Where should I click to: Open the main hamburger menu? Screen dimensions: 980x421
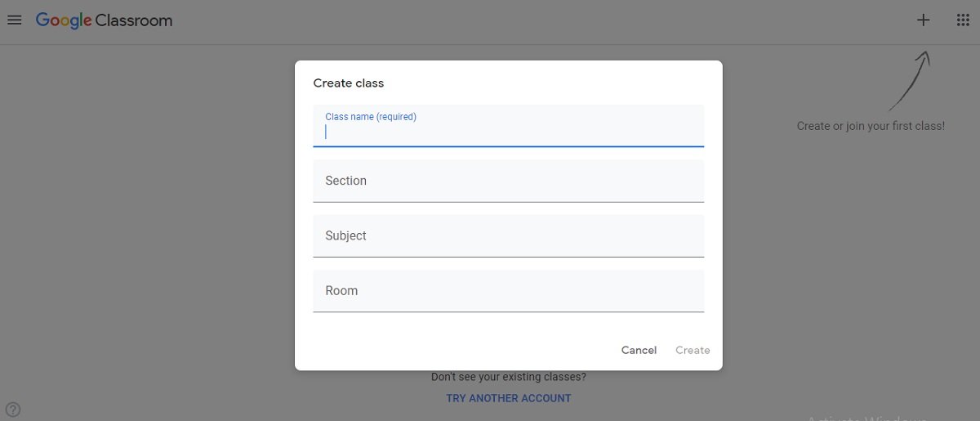[x=14, y=20]
